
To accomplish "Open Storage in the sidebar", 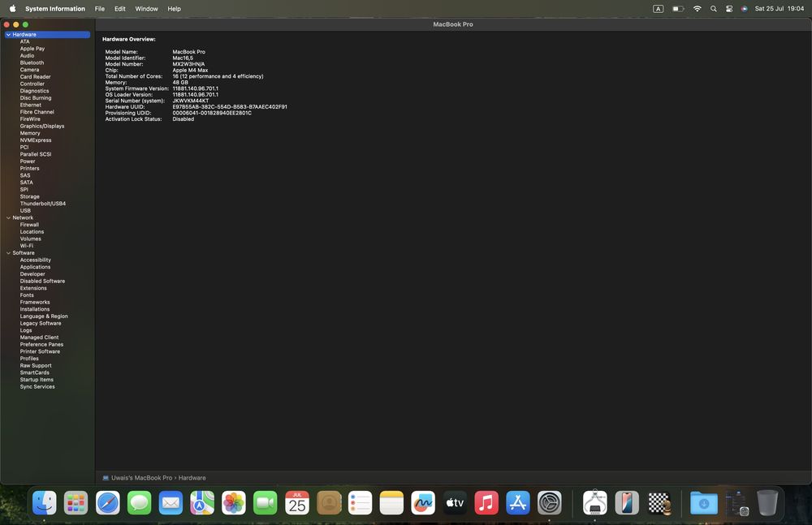I will (29, 196).
